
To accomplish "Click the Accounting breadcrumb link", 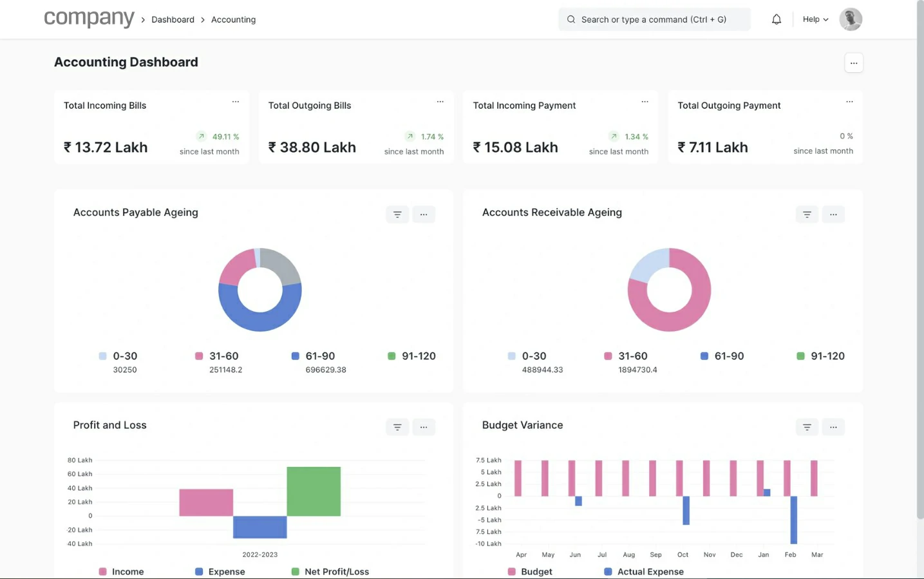I will click(x=233, y=20).
